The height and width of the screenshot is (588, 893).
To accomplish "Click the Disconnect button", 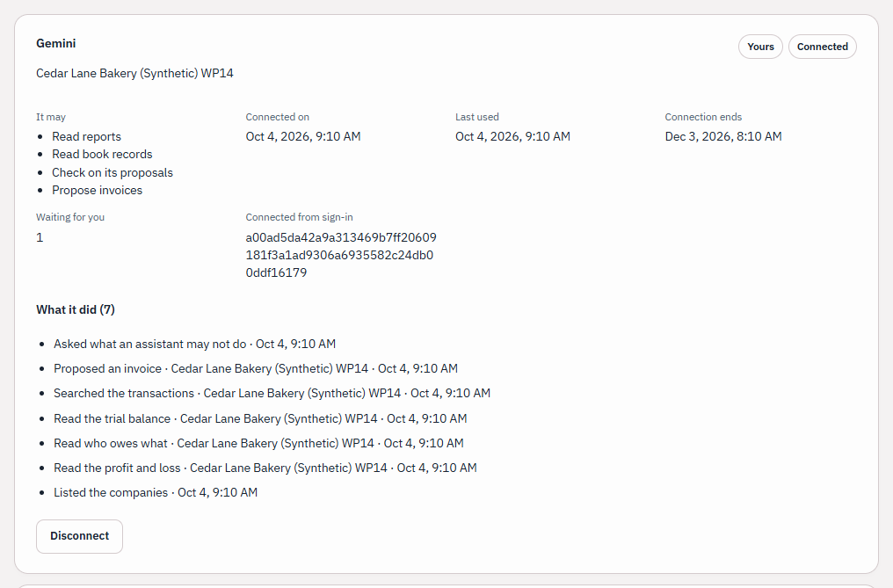I will pos(79,536).
